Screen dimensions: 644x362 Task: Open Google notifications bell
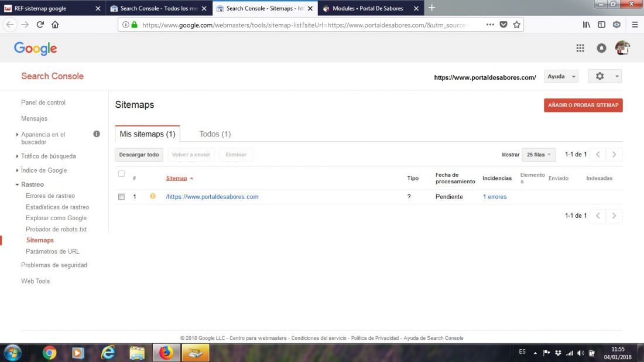(601, 48)
